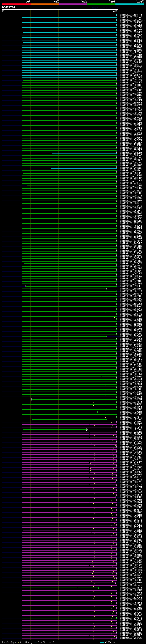Viewport: 146px width, 644px height.
Task: Click the orange ~40% identity legend segment
Action: pos(45,4)
